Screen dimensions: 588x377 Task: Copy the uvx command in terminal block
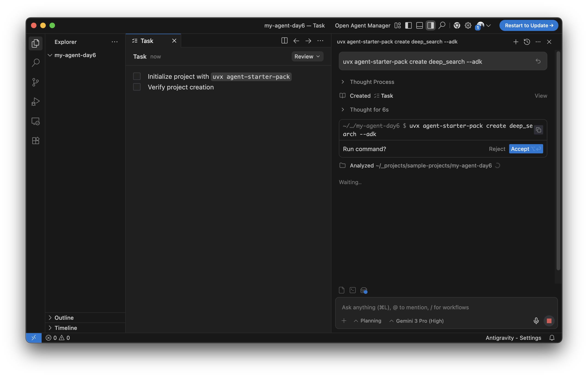[538, 130]
